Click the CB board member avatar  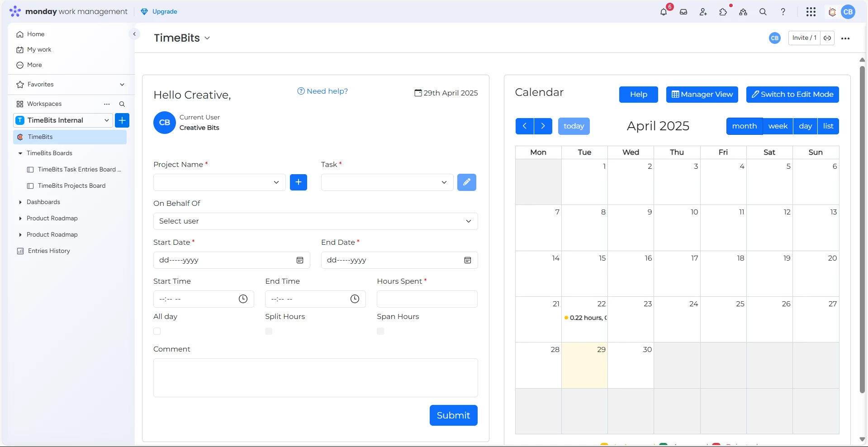pyautogui.click(x=775, y=38)
